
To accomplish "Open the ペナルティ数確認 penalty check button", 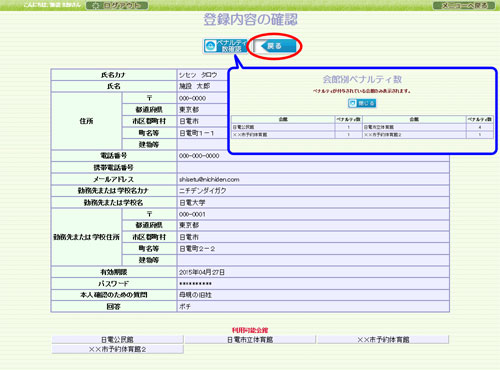I will click(225, 46).
